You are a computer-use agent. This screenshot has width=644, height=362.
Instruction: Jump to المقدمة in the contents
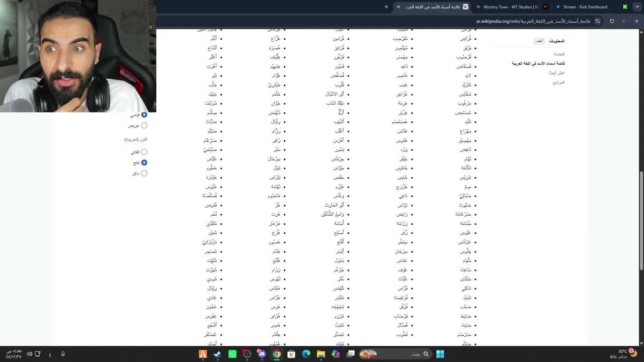coord(559,54)
